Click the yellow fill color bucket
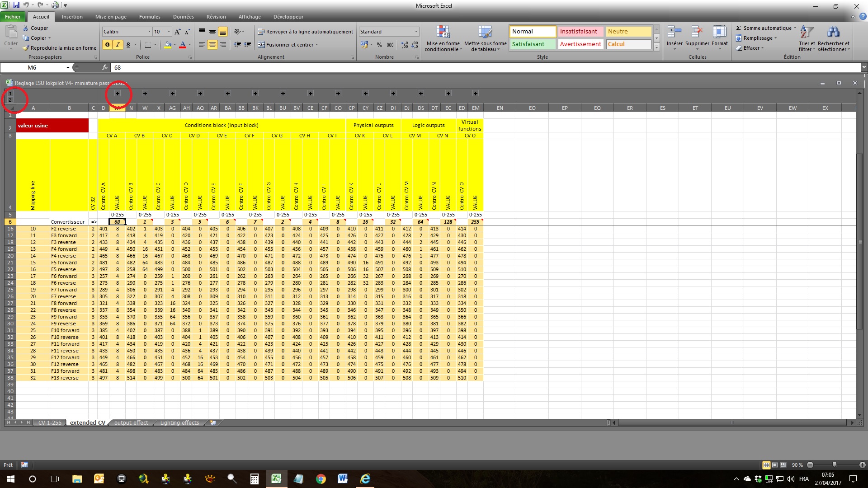Viewport: 868px width, 488px height. click(168, 45)
